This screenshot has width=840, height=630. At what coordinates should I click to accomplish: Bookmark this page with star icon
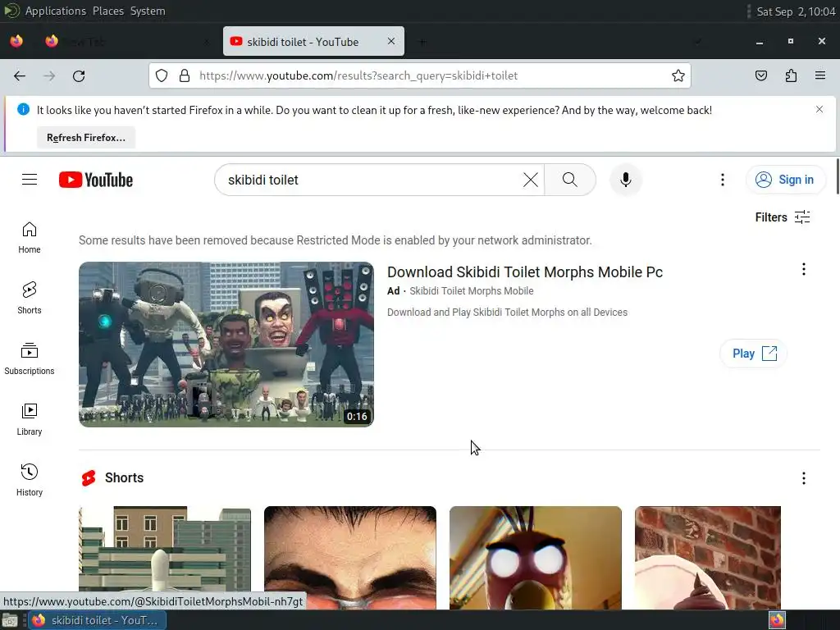click(x=678, y=76)
